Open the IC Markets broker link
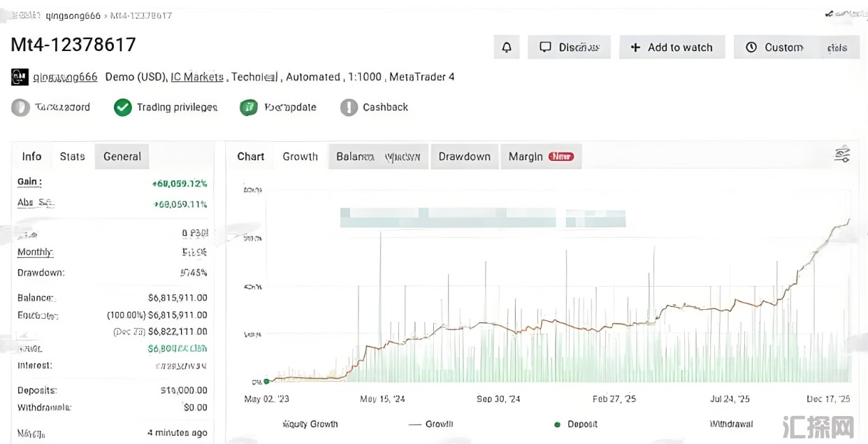 coord(197,77)
